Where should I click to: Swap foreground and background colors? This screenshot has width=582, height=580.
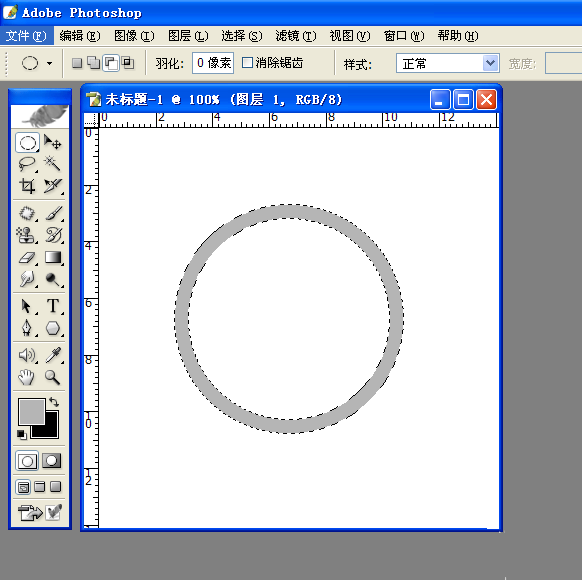pyautogui.click(x=54, y=402)
